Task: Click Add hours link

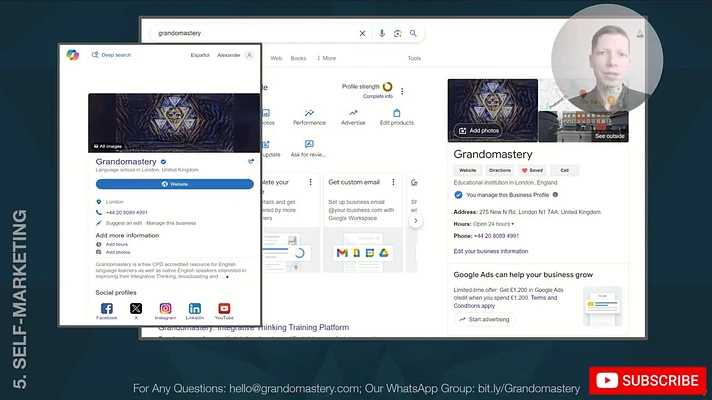Action: click(117, 244)
